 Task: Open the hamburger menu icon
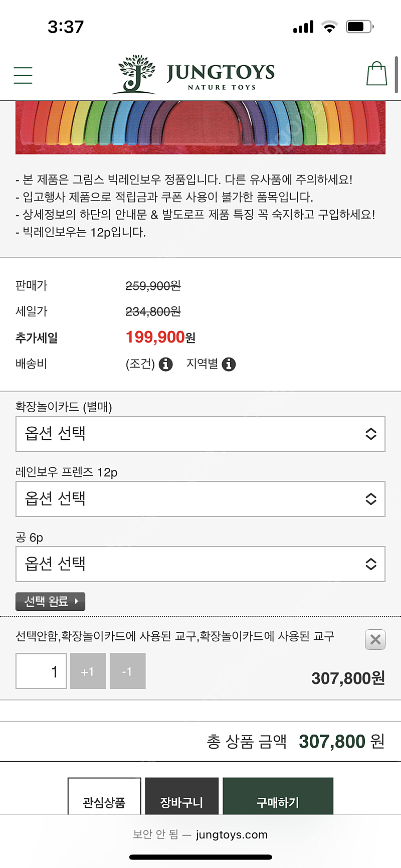[23, 75]
